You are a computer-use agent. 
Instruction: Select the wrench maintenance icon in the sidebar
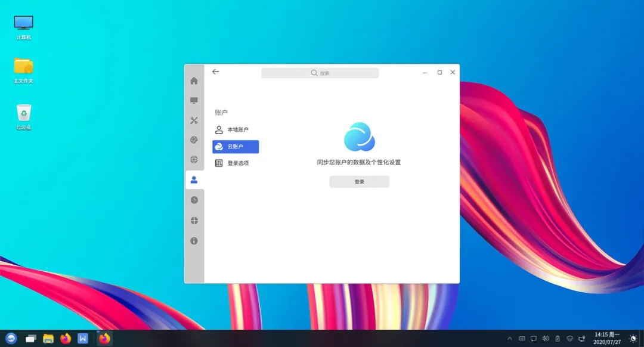click(193, 120)
